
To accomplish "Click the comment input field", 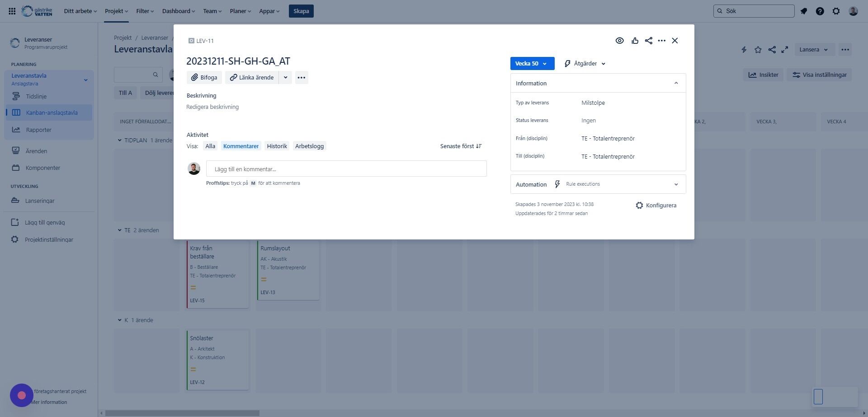I will pos(346,169).
